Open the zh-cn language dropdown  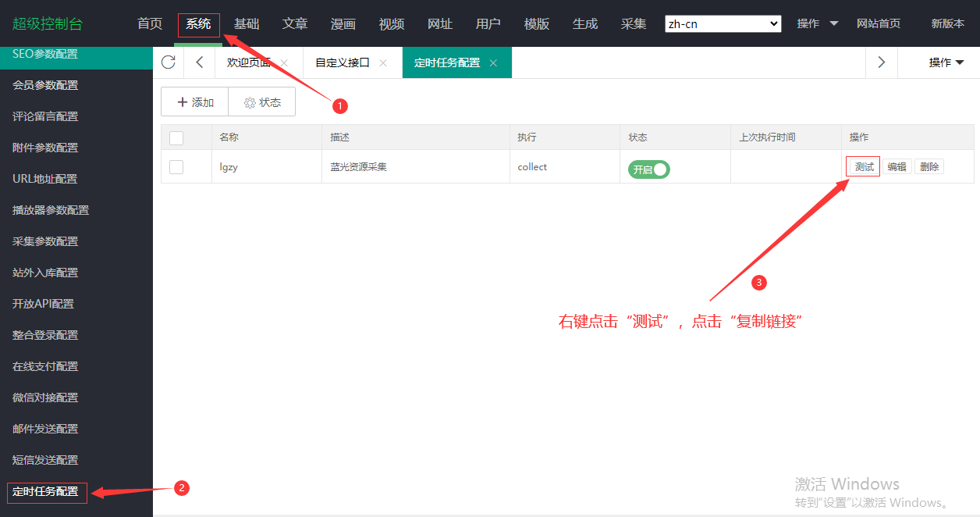click(723, 24)
